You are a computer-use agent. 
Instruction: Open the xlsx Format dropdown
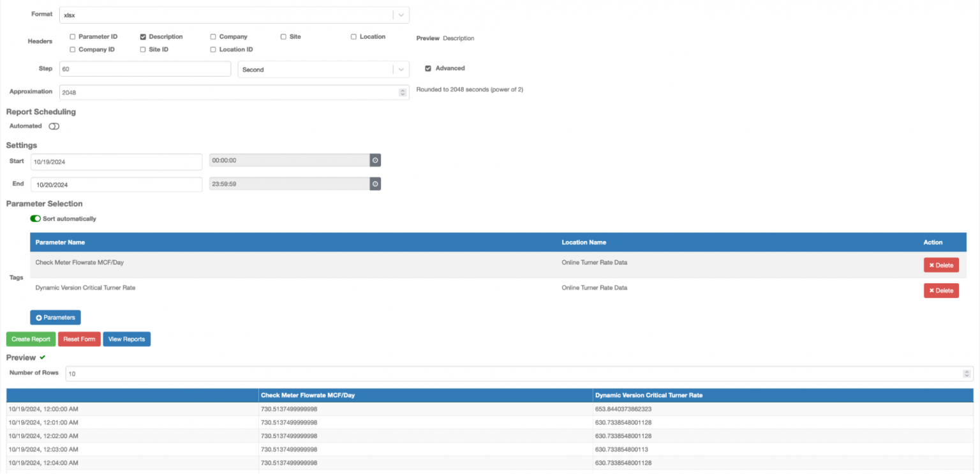pos(401,15)
